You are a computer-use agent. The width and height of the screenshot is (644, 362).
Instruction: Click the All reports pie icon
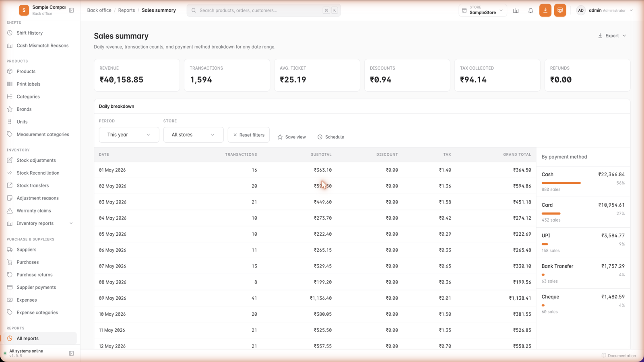(x=10, y=338)
